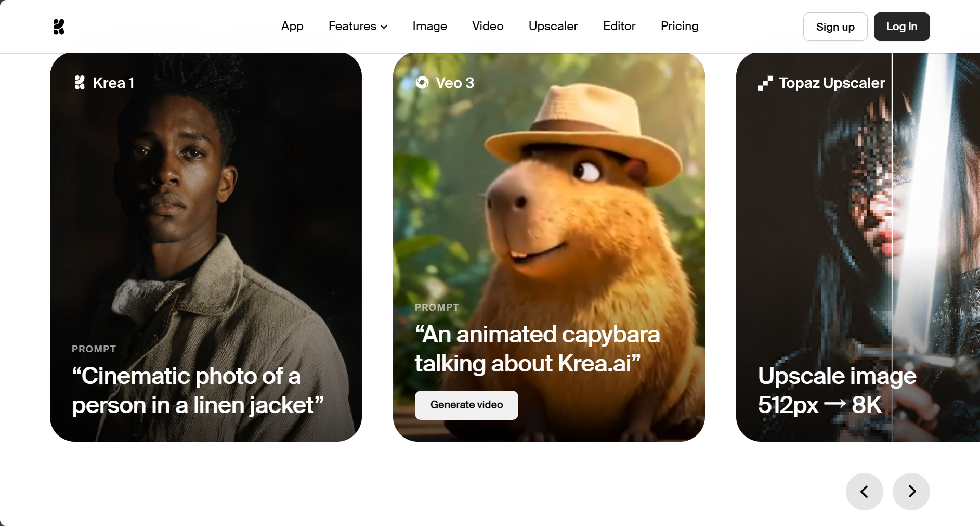The width and height of the screenshot is (980, 526).
Task: Go to the previous carousel slide
Action: point(864,492)
